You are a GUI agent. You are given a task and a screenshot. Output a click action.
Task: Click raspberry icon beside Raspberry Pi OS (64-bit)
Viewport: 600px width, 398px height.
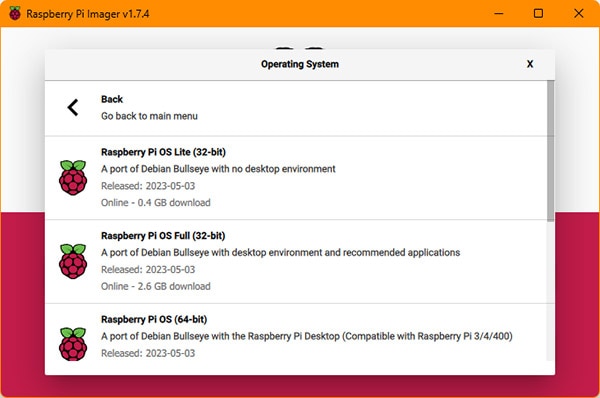click(x=73, y=344)
